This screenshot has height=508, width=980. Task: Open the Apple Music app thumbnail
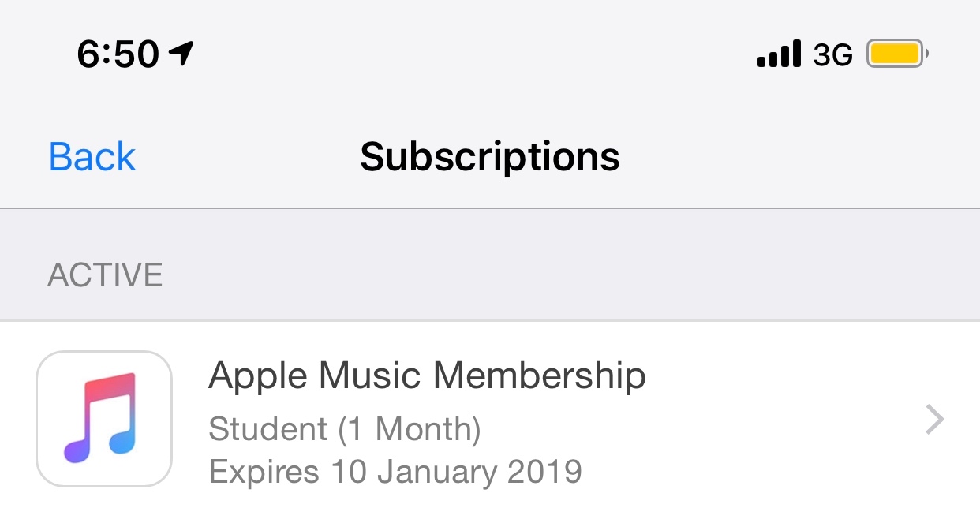(104, 418)
